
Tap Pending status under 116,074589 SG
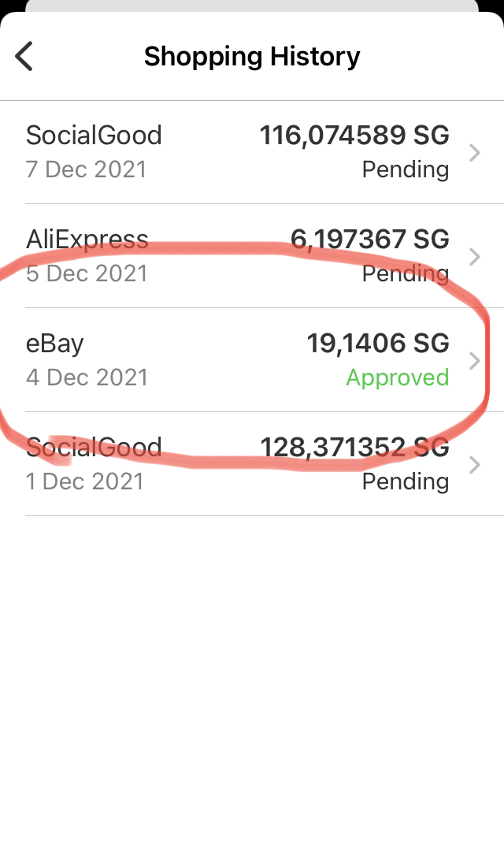(406, 169)
